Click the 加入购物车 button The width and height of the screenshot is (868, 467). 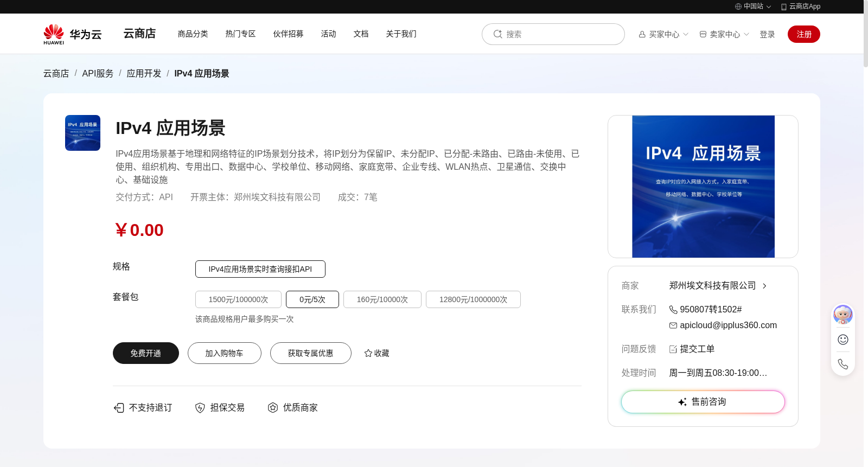pyautogui.click(x=225, y=353)
